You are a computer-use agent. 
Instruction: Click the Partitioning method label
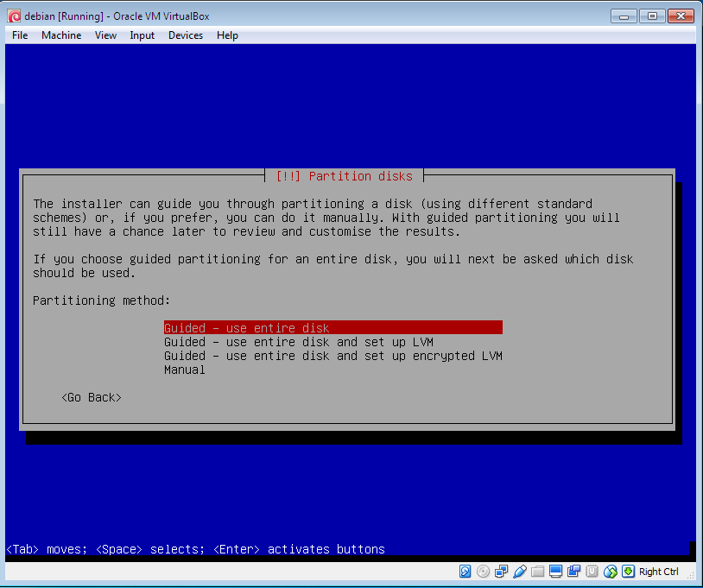pyautogui.click(x=101, y=300)
